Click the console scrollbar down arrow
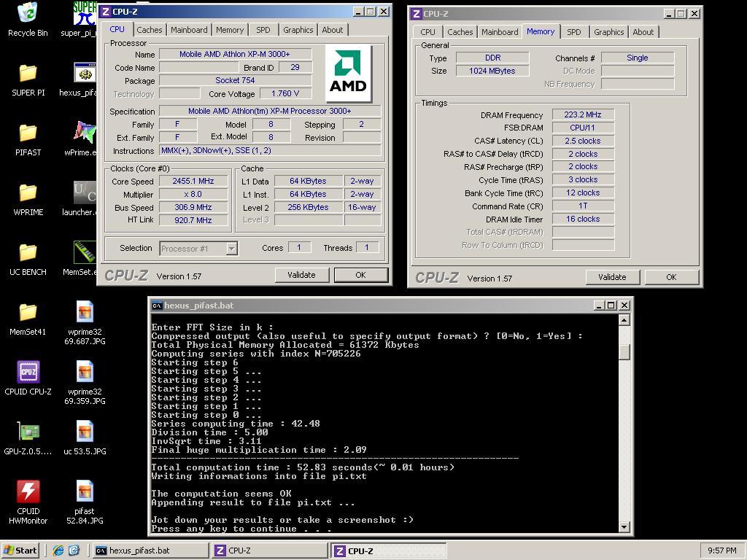This screenshot has width=747, height=560. coord(624,526)
